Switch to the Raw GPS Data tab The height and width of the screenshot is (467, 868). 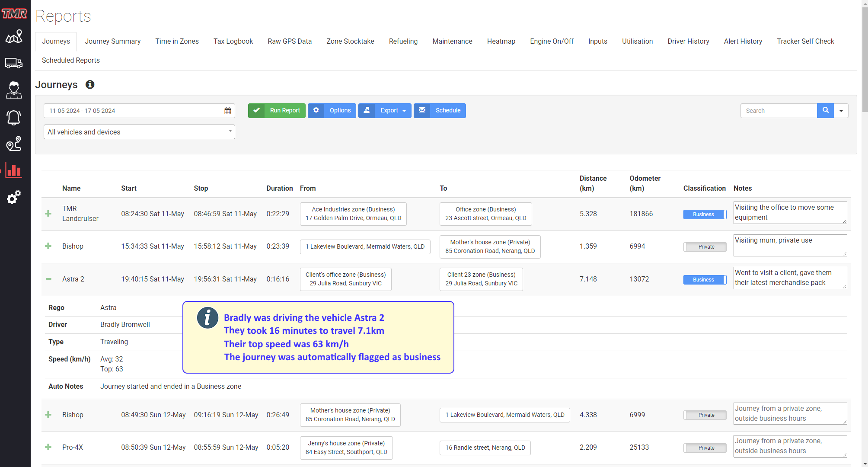[290, 42]
